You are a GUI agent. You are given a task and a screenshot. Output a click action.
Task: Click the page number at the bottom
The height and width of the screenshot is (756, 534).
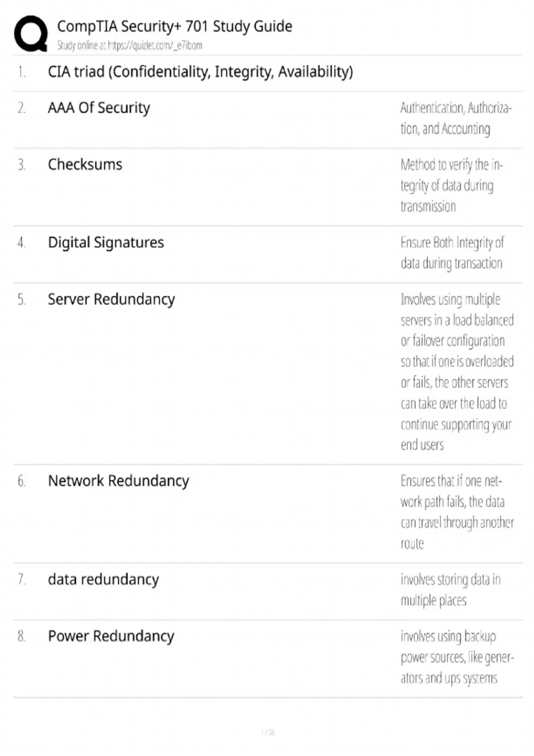click(x=267, y=732)
